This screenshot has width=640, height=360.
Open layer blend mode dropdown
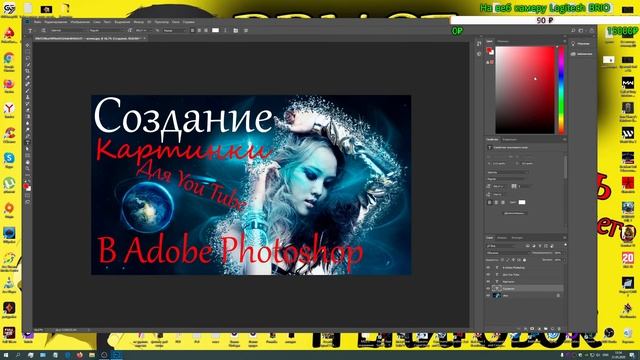click(509, 253)
